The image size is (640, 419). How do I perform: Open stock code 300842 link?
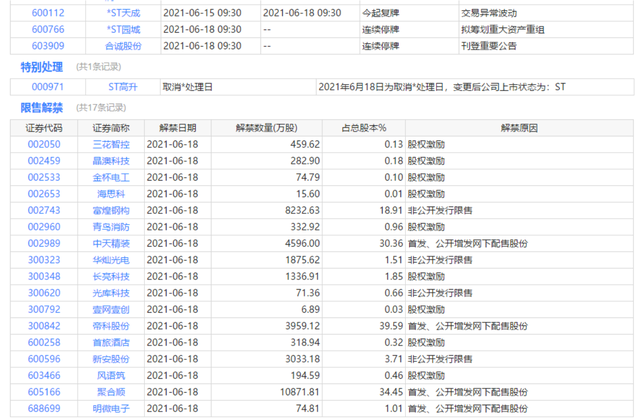pyautogui.click(x=44, y=326)
